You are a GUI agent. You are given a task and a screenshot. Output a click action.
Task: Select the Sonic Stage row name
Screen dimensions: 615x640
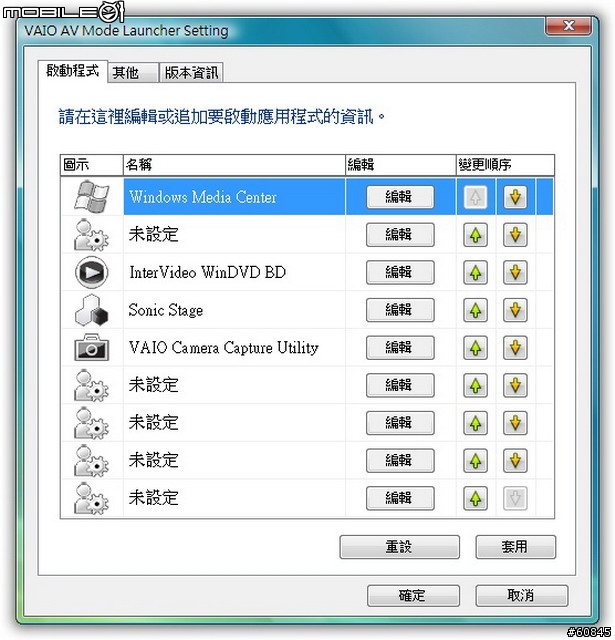pos(166,310)
